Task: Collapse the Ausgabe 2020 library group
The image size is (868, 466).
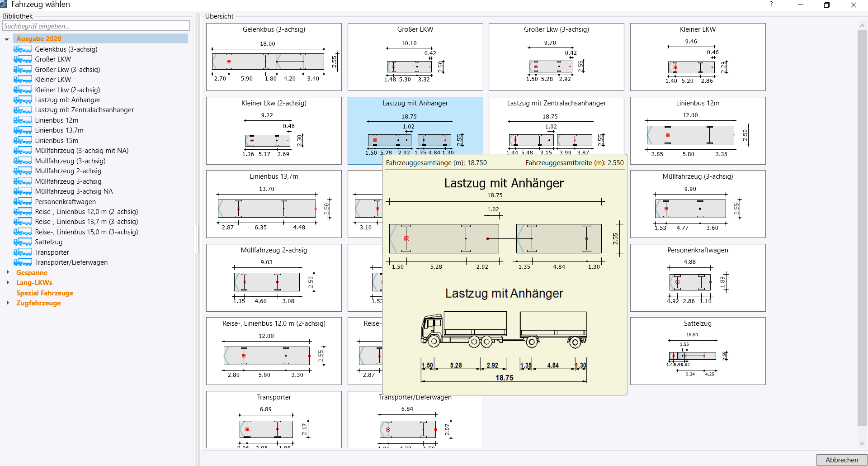Action: [7, 39]
